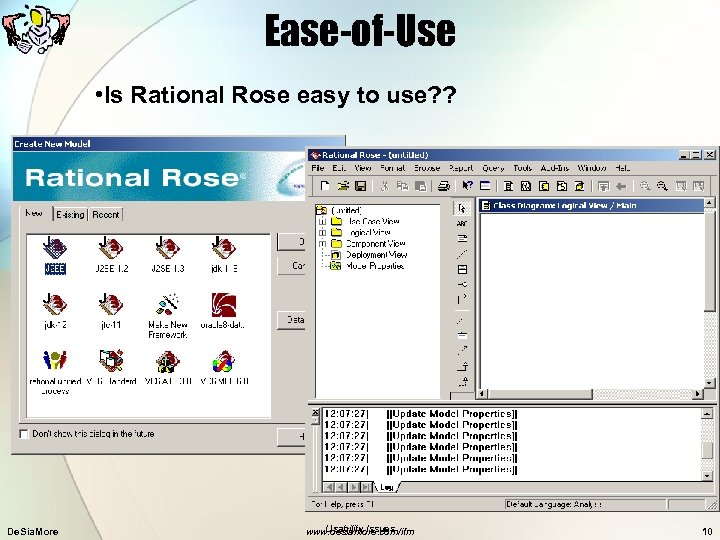Click the context help arrow-question icon
The width and height of the screenshot is (720, 540).
467,186
